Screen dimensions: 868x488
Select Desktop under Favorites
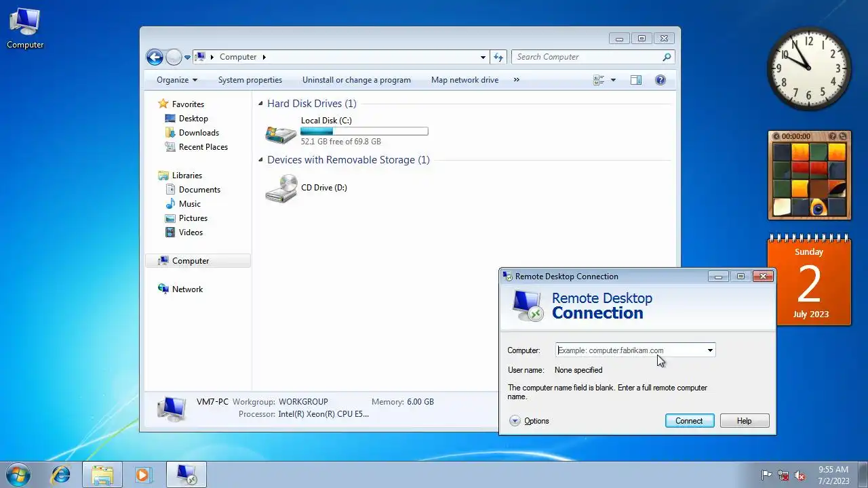click(186, 119)
